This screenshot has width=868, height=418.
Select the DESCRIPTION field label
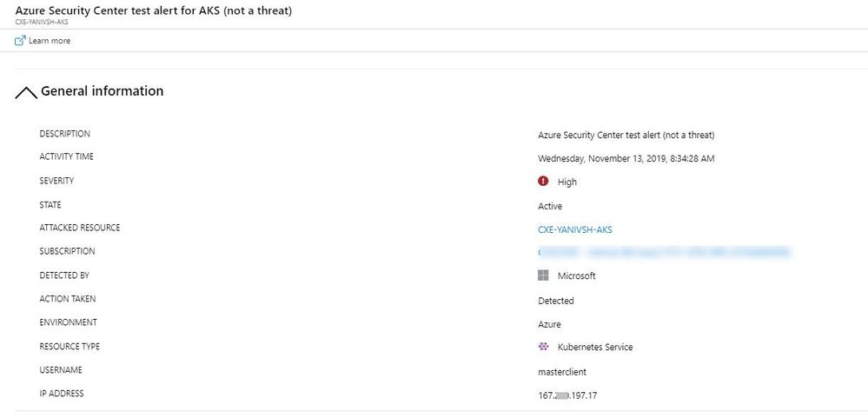click(65, 134)
